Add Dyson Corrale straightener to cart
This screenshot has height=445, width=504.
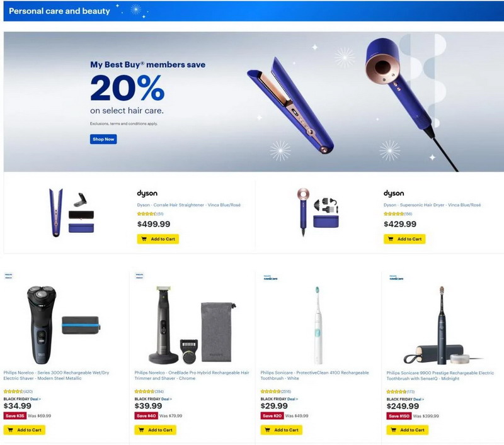click(158, 239)
